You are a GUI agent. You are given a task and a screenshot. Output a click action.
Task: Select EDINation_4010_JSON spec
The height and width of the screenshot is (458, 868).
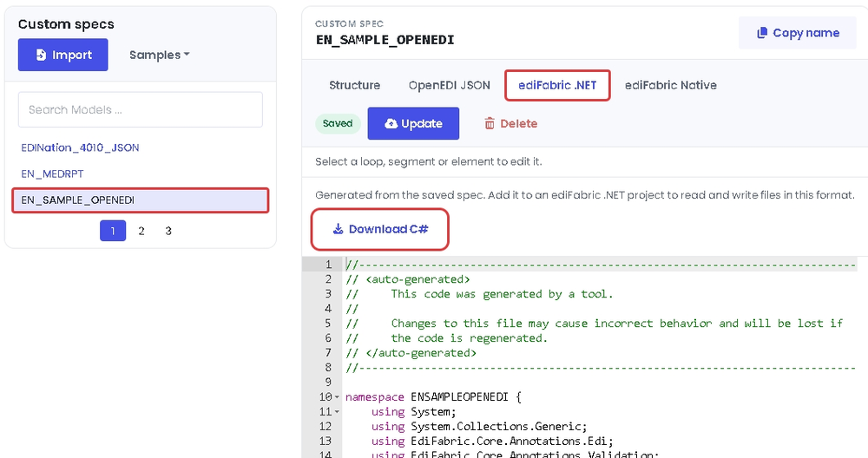tap(80, 147)
